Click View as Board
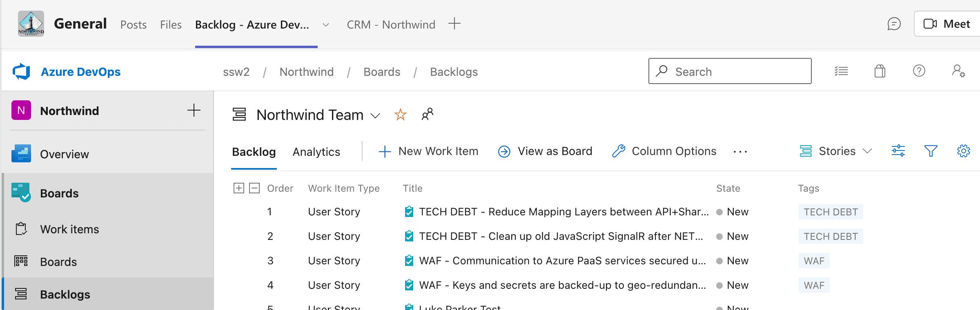Screen dimensions: 980x310 click(545, 151)
